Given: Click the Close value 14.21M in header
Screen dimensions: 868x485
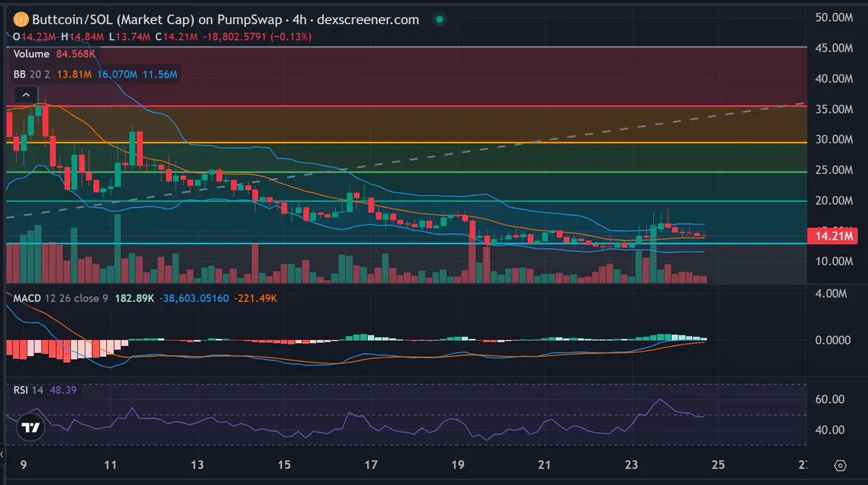Looking at the screenshot, I should pos(181,36).
